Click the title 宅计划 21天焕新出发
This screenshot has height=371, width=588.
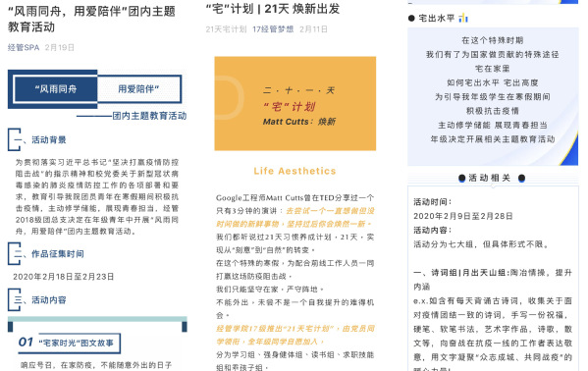[273, 8]
